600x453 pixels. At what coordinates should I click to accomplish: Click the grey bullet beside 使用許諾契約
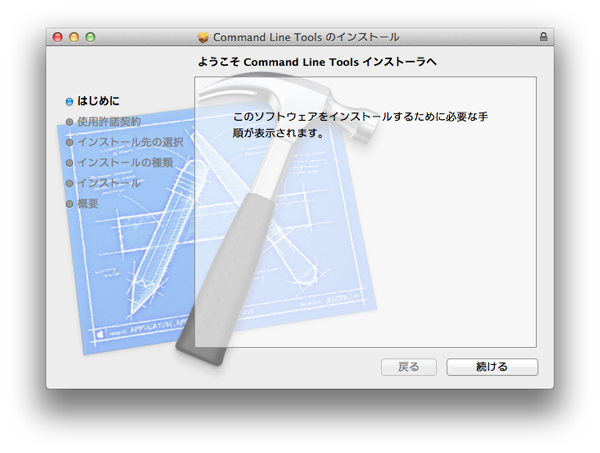click(69, 122)
